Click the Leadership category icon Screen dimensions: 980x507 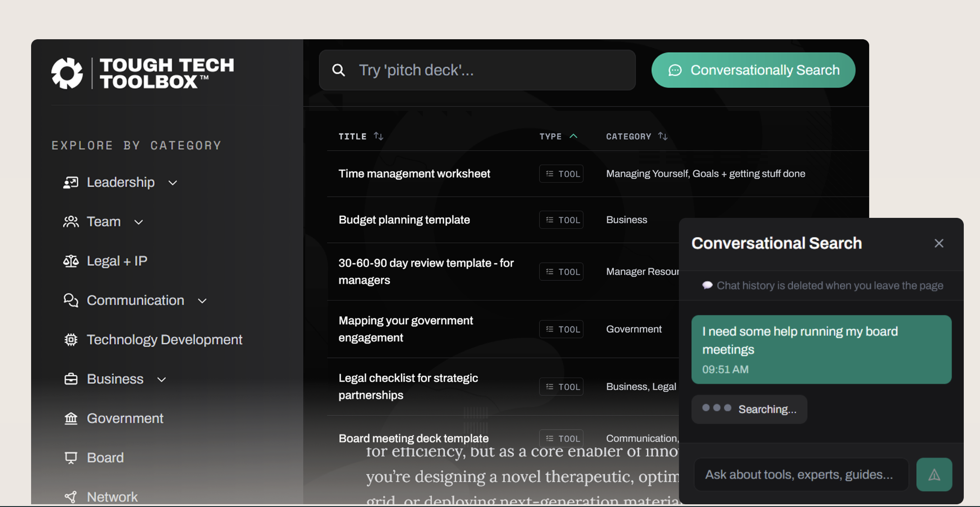(x=71, y=182)
